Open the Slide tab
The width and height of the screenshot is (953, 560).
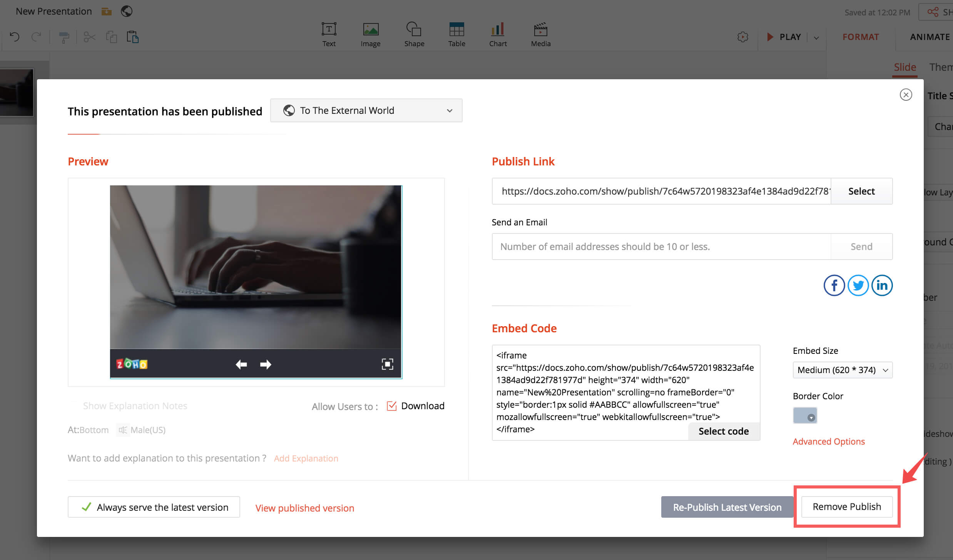(905, 67)
